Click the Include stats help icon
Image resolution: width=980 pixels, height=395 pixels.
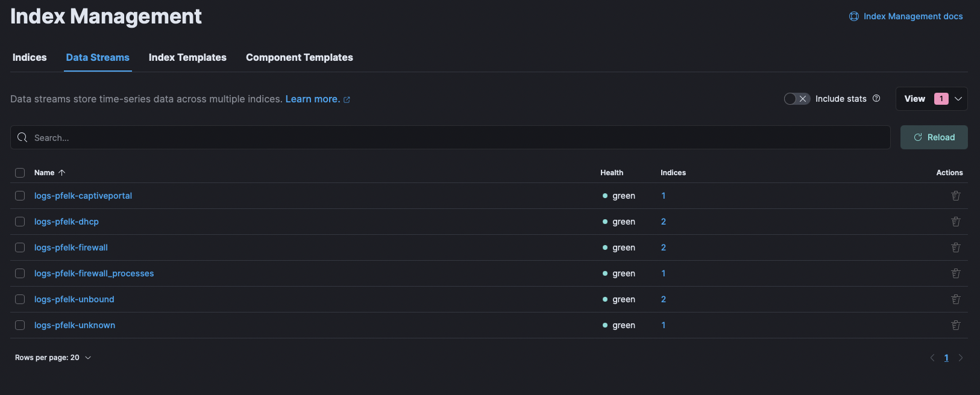click(x=876, y=99)
